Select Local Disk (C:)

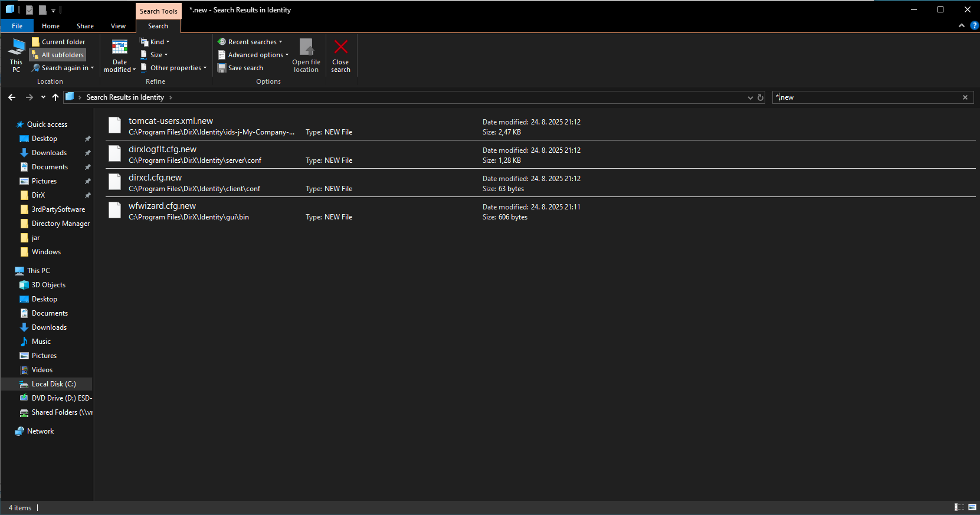point(54,384)
